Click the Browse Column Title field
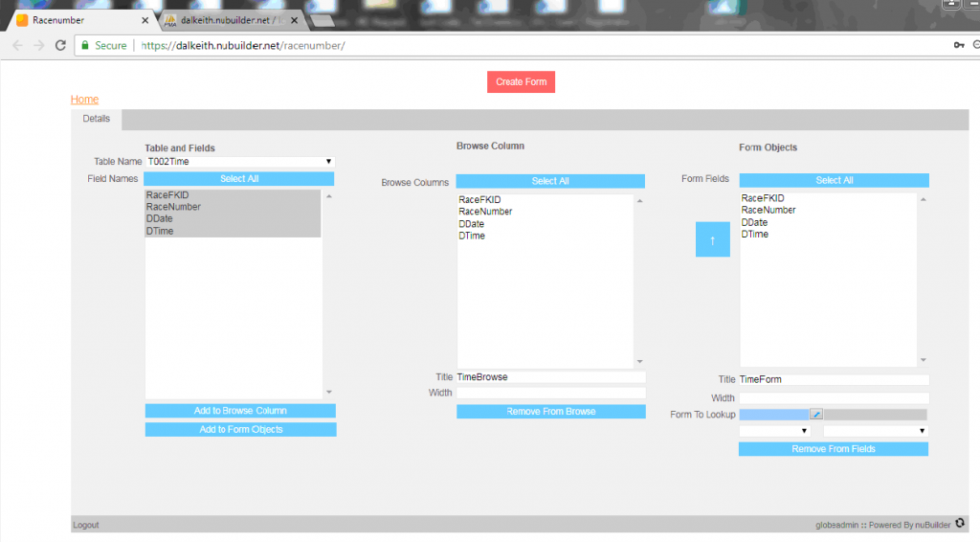 550,377
